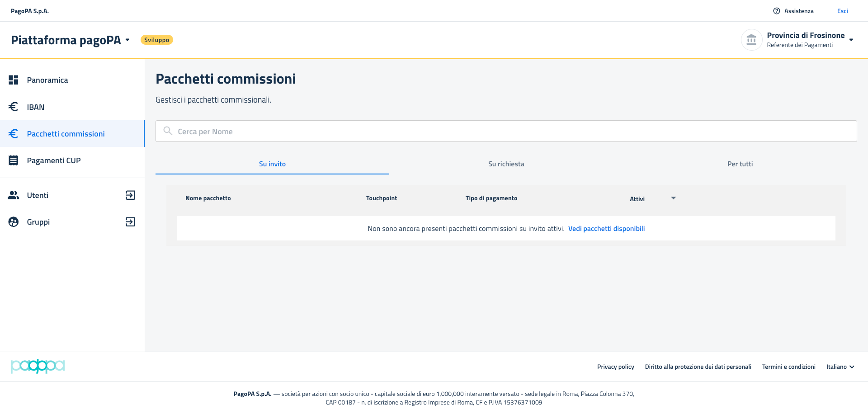The image size is (868, 414).
Task: Open the Attivi status filter dropdown
Action: (673, 198)
